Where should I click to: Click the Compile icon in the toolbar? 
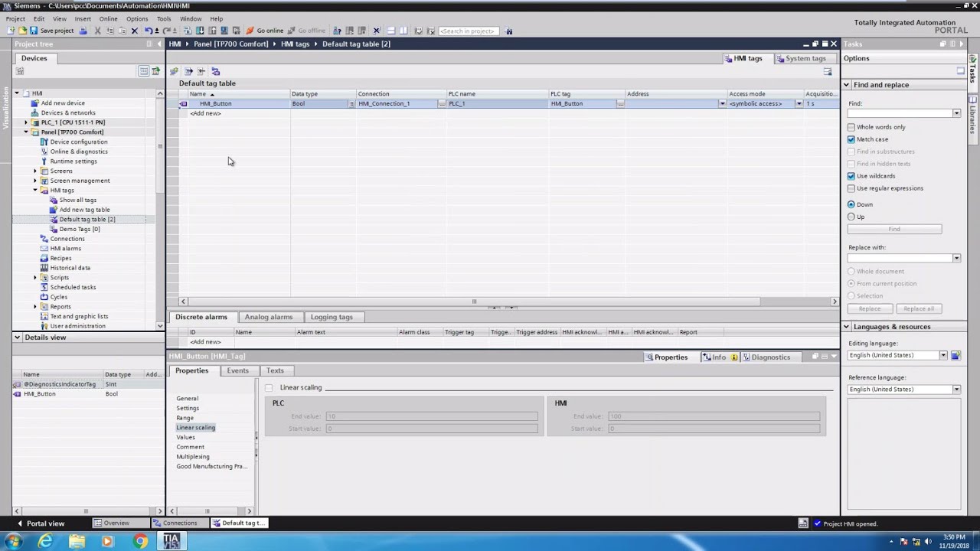tap(188, 31)
